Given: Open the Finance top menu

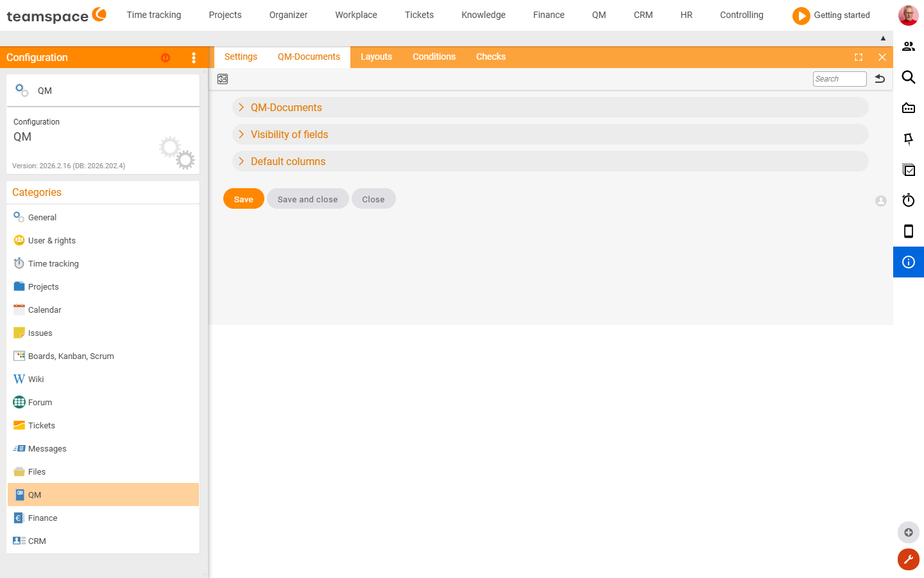Looking at the screenshot, I should (x=549, y=15).
